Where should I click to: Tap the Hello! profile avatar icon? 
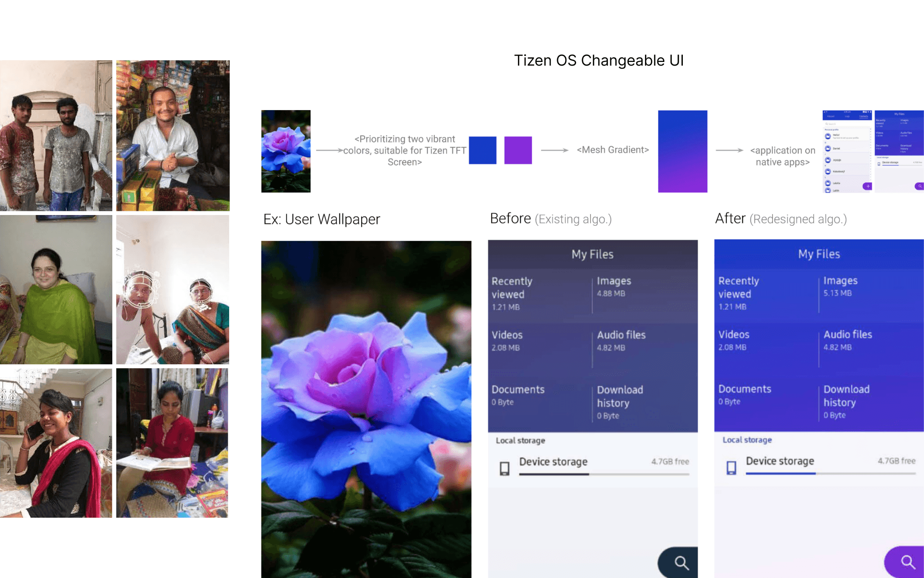pyautogui.click(x=828, y=136)
